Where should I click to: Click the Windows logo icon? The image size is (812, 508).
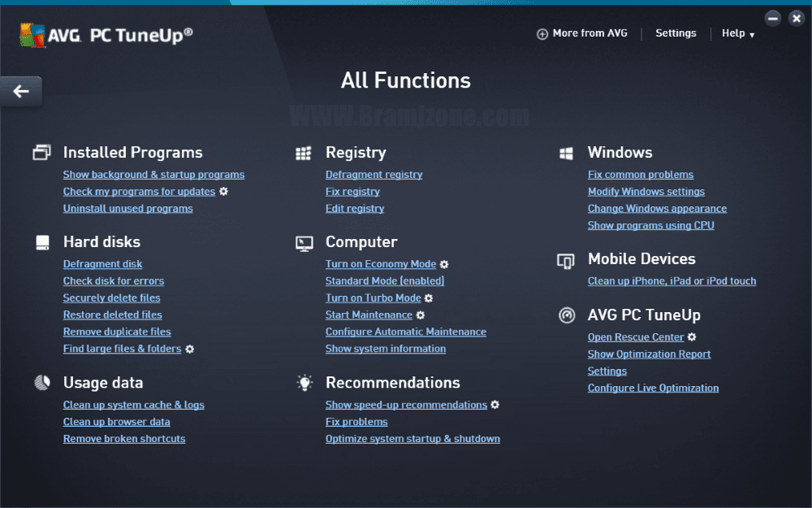click(566, 154)
